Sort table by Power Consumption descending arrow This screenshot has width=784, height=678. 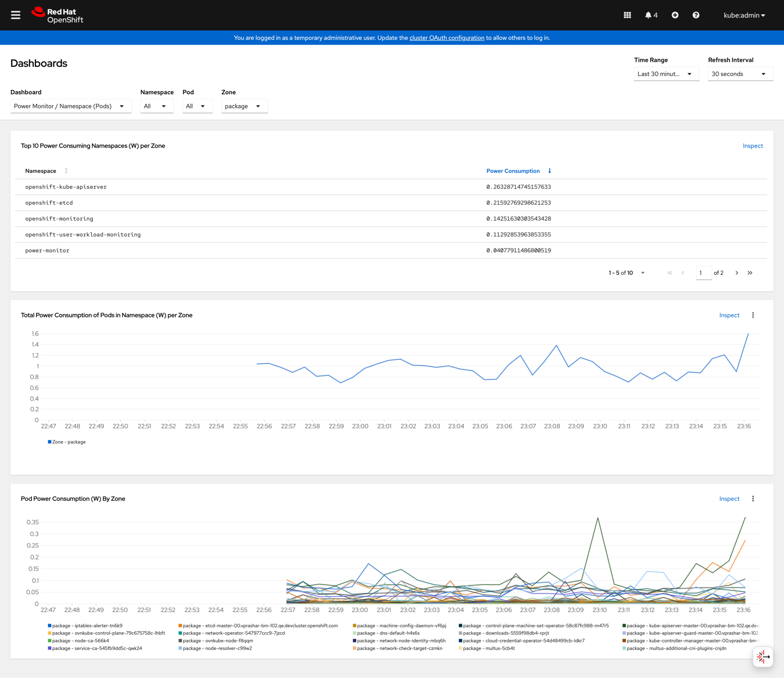[550, 171]
